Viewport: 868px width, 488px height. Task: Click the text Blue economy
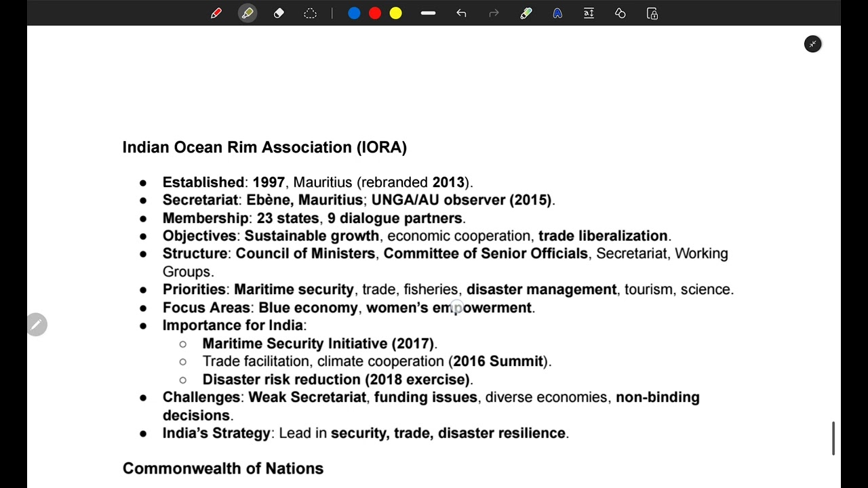[308, 308]
